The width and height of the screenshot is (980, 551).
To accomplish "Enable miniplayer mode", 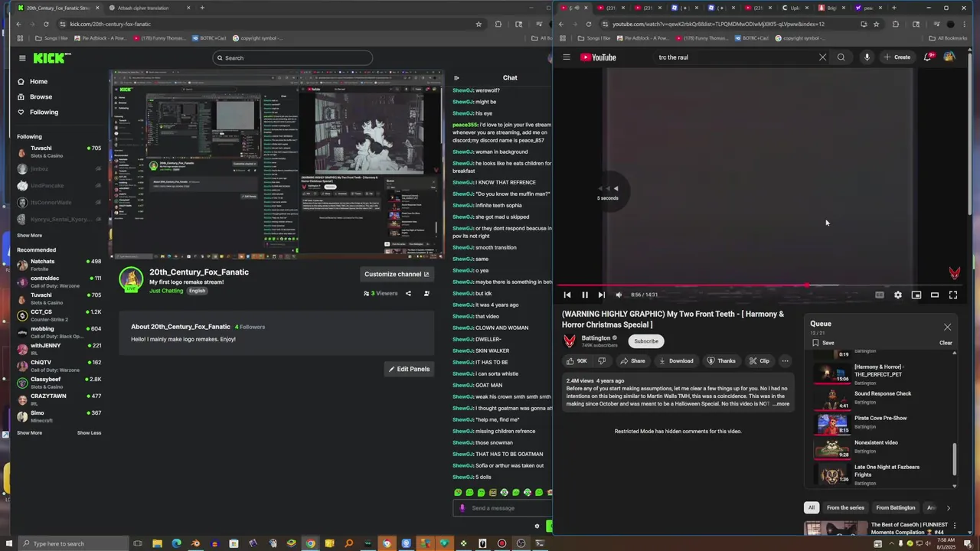I will click(x=916, y=295).
